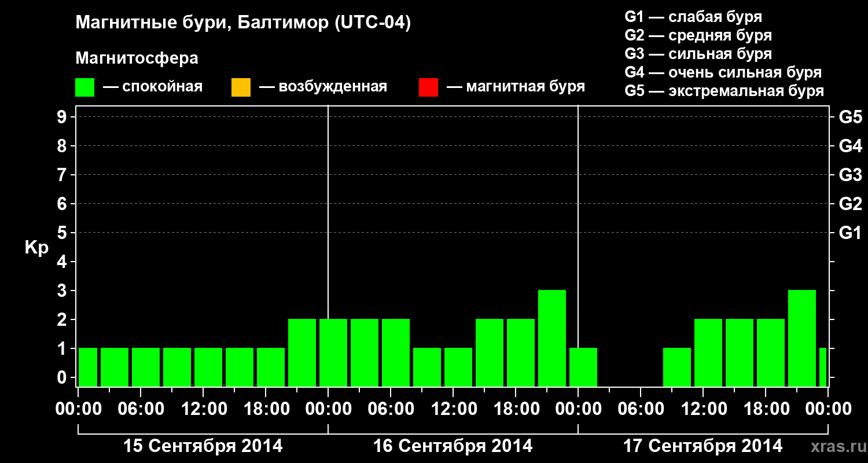
Task: Click the Kp 3 bar on 17 Сентября
Action: point(802,338)
